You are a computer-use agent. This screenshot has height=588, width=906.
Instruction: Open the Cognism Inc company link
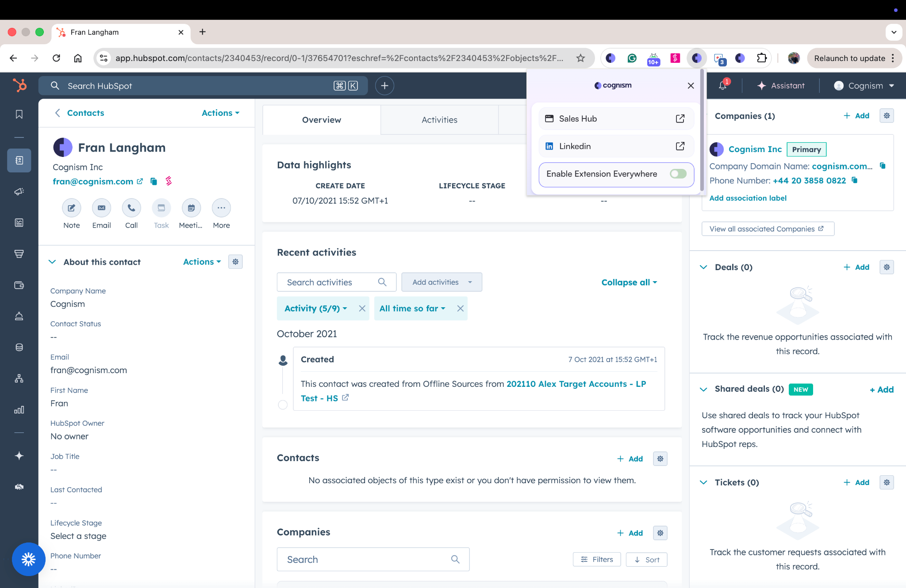pos(755,149)
